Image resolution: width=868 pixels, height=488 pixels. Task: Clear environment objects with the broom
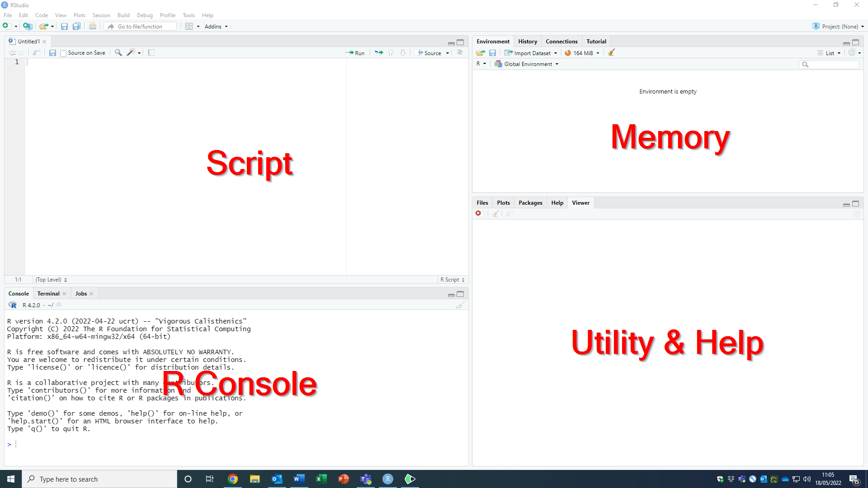(611, 53)
